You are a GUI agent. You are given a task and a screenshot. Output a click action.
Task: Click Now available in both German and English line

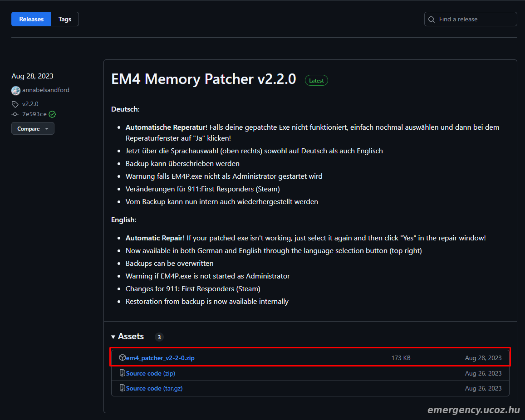click(274, 251)
